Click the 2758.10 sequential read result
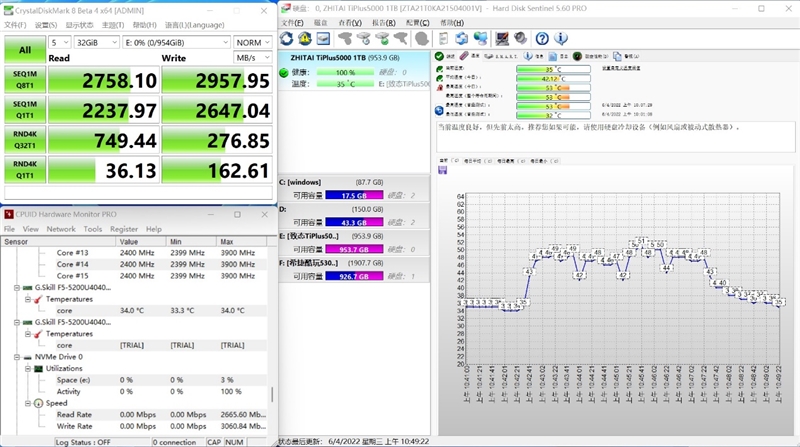 coord(103,81)
